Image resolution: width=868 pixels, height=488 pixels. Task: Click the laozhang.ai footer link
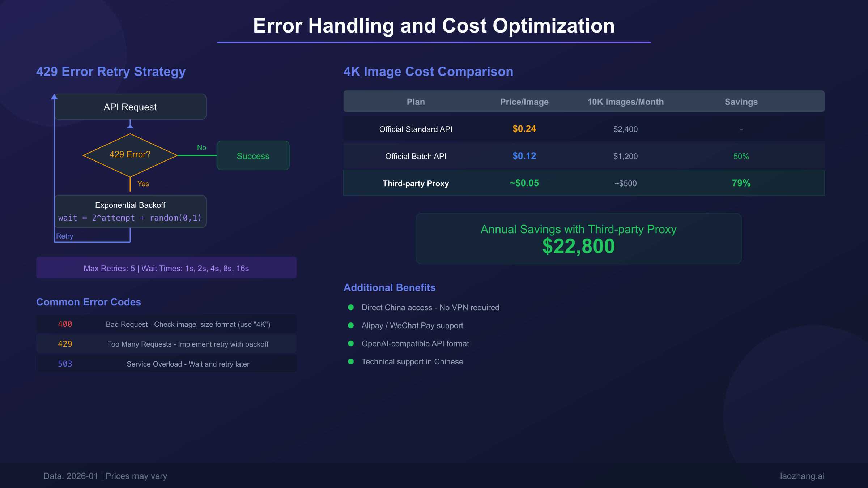pyautogui.click(x=802, y=476)
